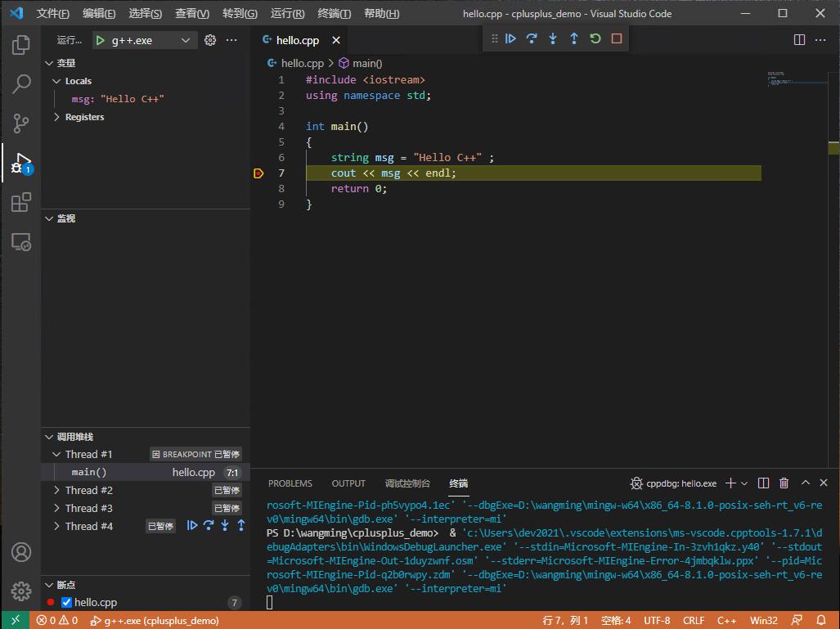Restart the debug session via the green restart icon
840x629 pixels.
point(595,38)
